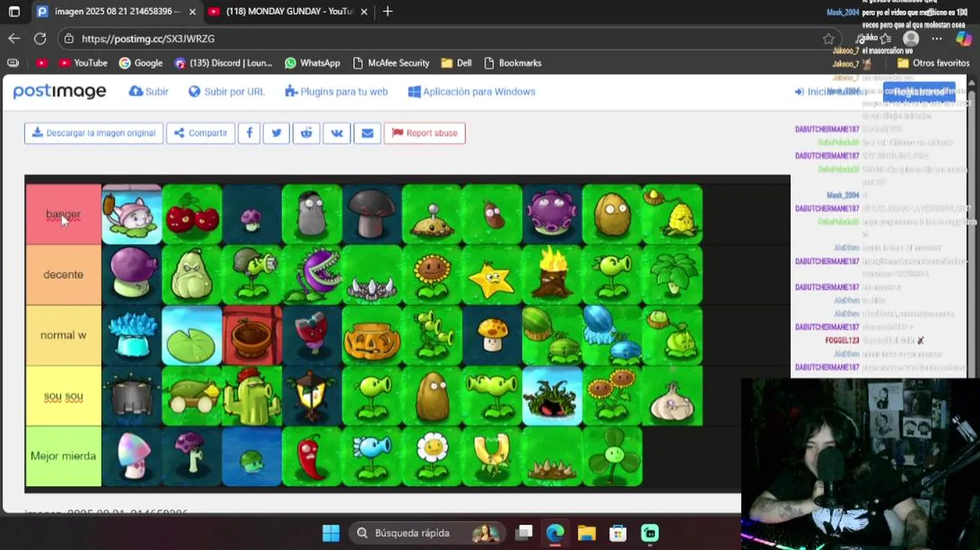Click the banger tier label

point(63,215)
